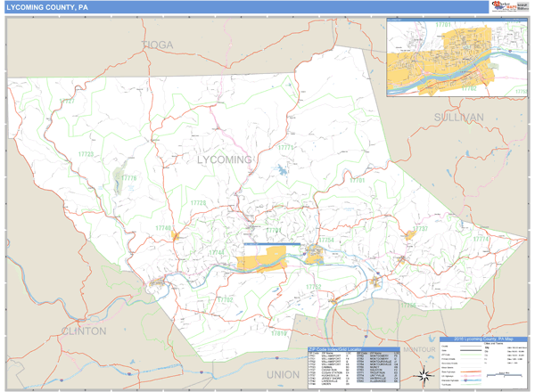Select the SULLIVAN county label
535x392 pixels.
[458, 118]
